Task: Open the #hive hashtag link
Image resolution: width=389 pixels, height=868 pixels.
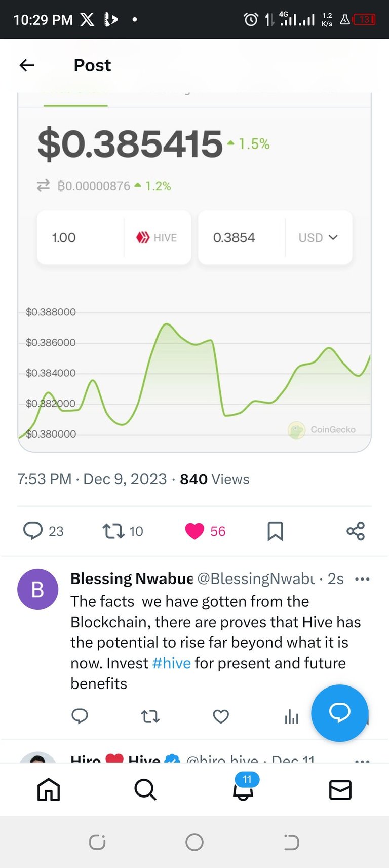Action: [x=171, y=663]
